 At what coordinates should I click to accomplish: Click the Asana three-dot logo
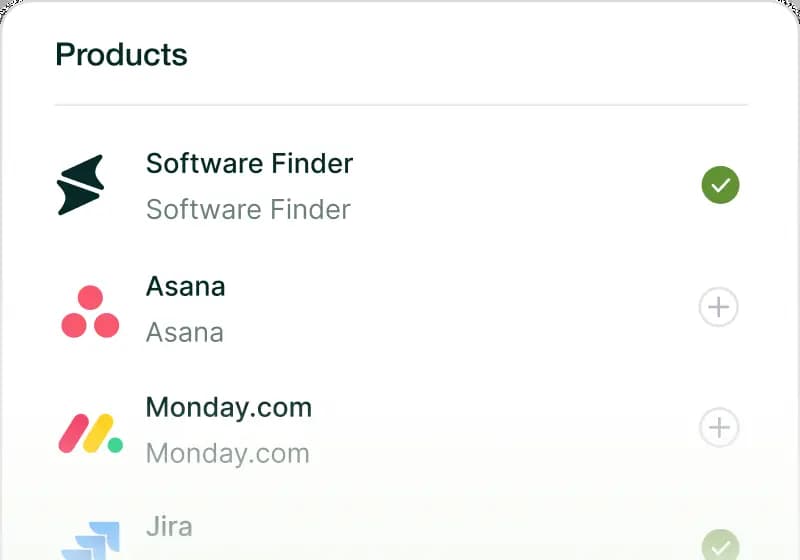click(90, 312)
